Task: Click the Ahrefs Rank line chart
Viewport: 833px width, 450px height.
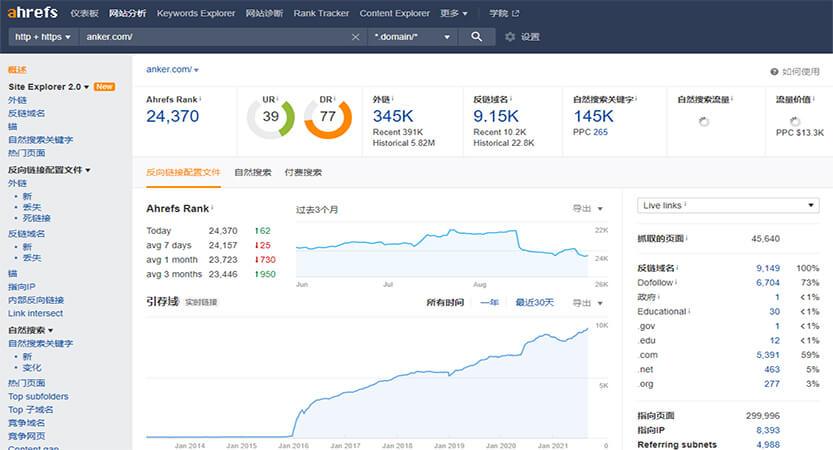Action: point(442,252)
